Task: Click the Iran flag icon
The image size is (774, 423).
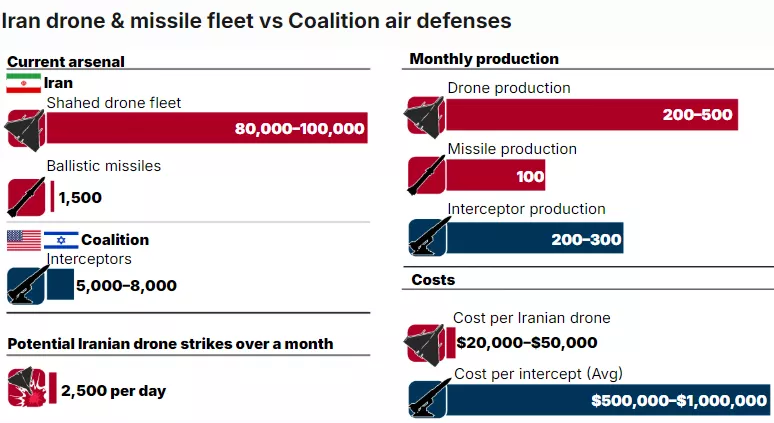Action: tap(23, 83)
